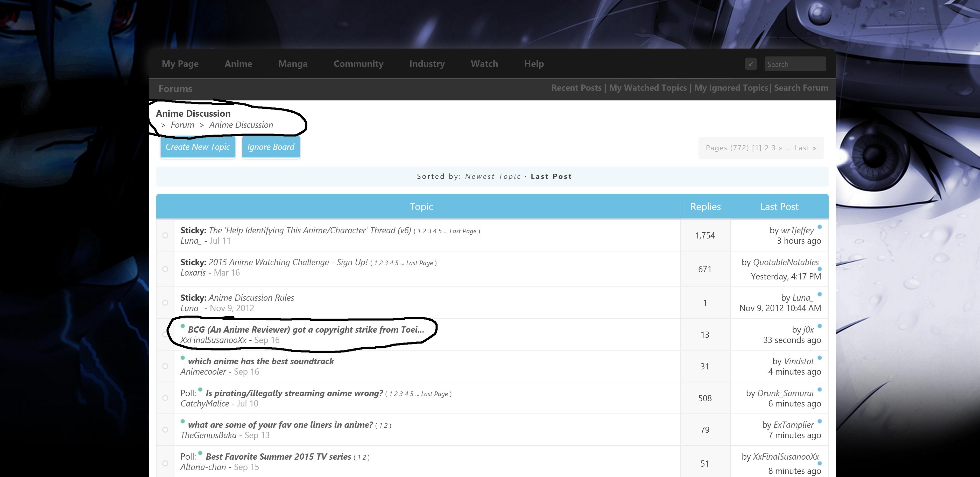Click green dot before best soundtrack topic
Screen dimensions: 980x477
(183, 357)
